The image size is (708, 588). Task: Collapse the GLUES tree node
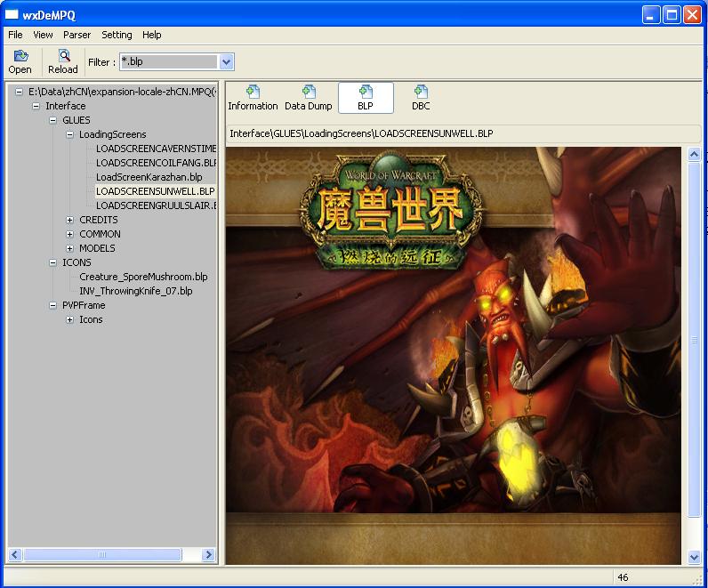tap(52, 120)
